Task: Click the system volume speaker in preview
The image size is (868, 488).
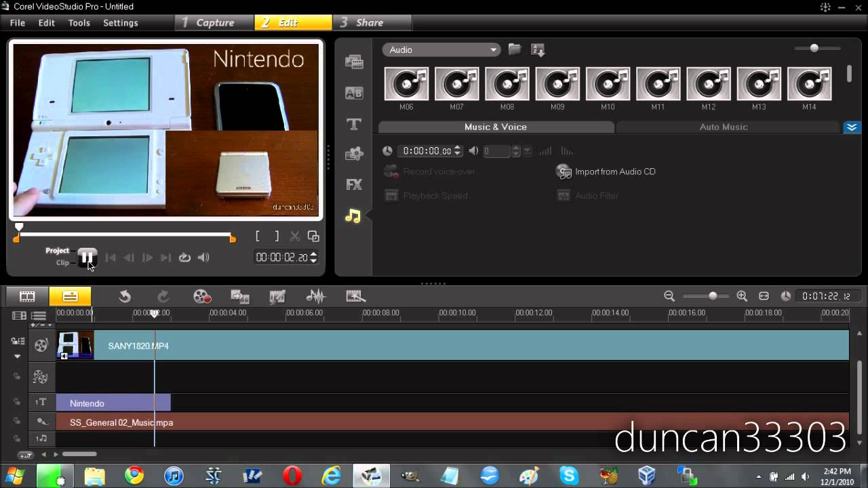Action: pos(203,258)
